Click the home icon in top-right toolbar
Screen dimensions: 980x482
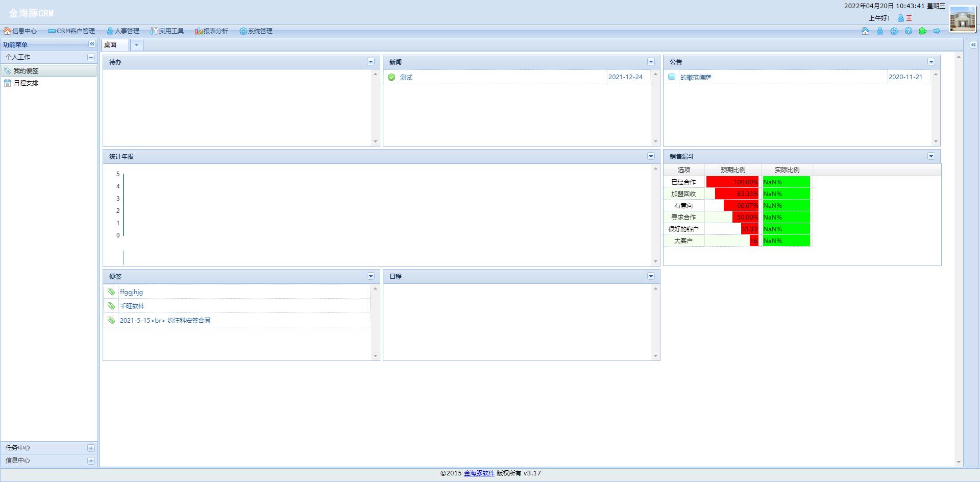pyautogui.click(x=865, y=31)
